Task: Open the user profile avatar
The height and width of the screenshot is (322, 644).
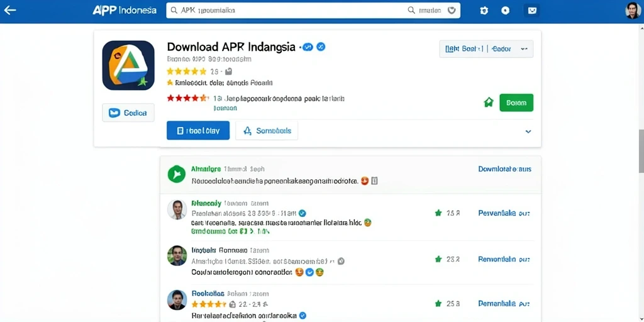Action: 633,11
